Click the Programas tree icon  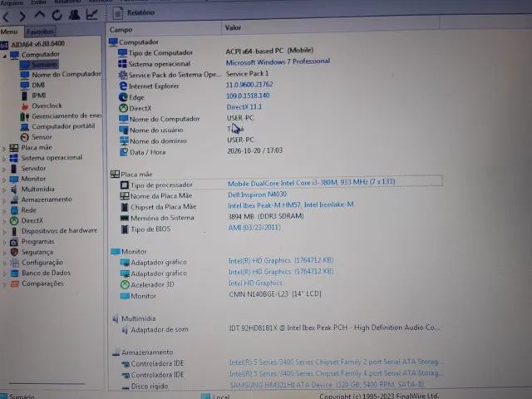tap(14, 242)
